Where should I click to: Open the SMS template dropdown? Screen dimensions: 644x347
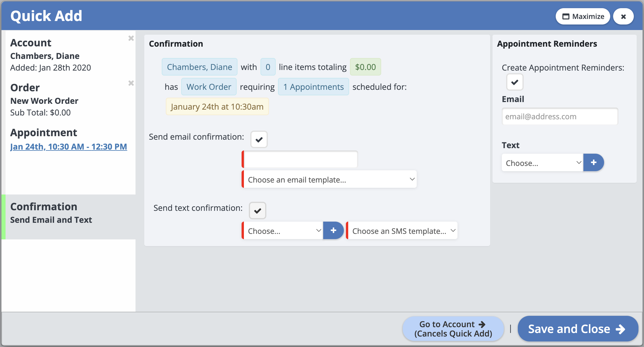pos(402,231)
